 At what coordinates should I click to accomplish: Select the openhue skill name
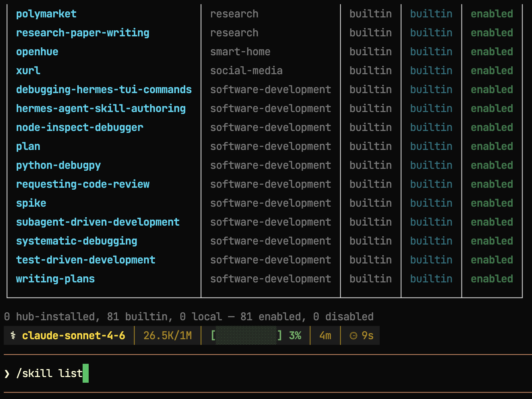[x=37, y=52]
